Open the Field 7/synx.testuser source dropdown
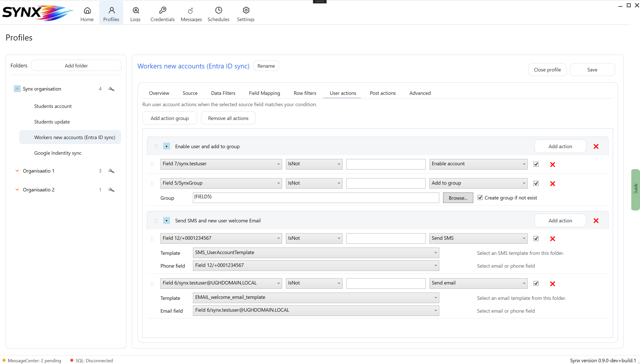The height and width of the screenshot is (364, 640). [x=221, y=164]
